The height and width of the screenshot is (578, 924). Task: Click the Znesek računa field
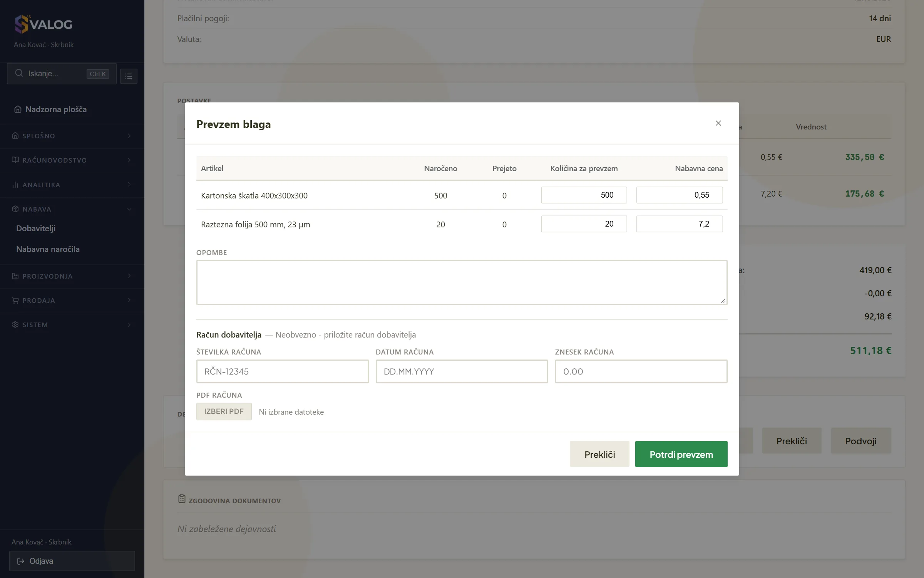641,371
